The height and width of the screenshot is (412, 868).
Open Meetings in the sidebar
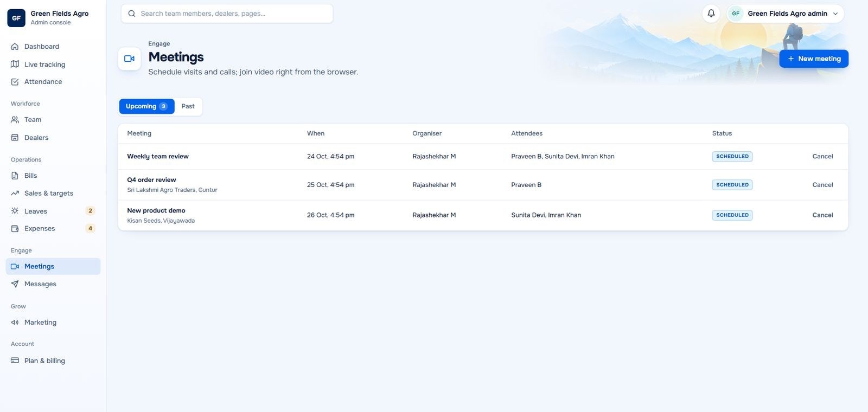pos(53,266)
